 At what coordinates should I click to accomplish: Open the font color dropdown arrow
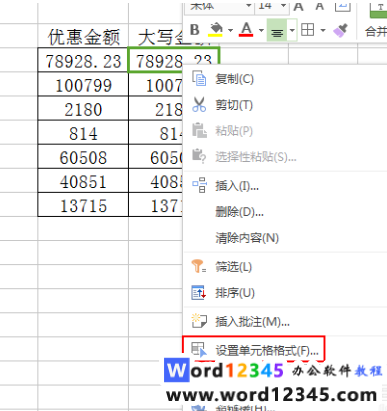point(261,31)
